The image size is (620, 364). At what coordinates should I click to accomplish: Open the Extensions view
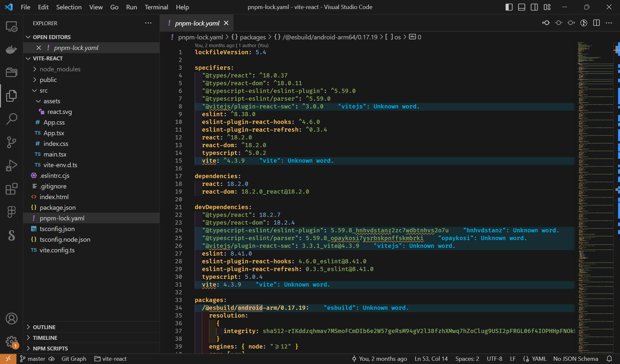coord(12,189)
